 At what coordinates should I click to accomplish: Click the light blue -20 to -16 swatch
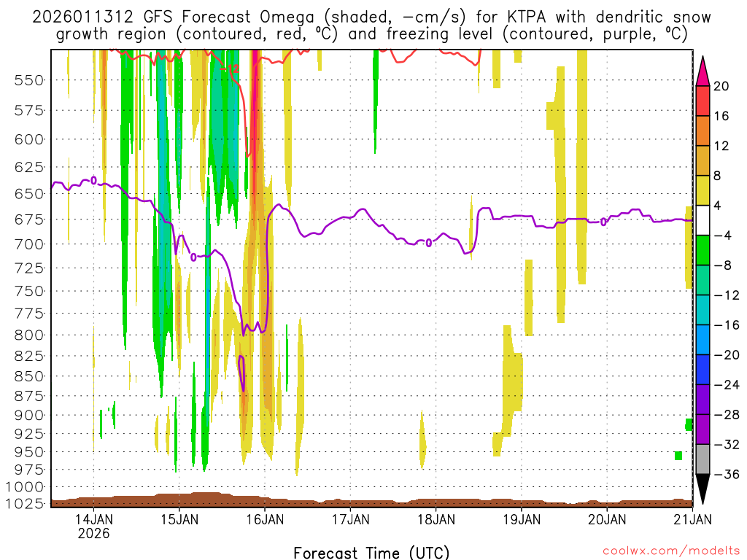703,340
